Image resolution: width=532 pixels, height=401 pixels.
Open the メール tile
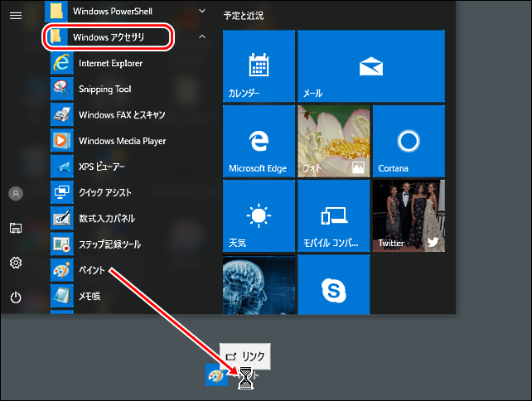pos(371,65)
